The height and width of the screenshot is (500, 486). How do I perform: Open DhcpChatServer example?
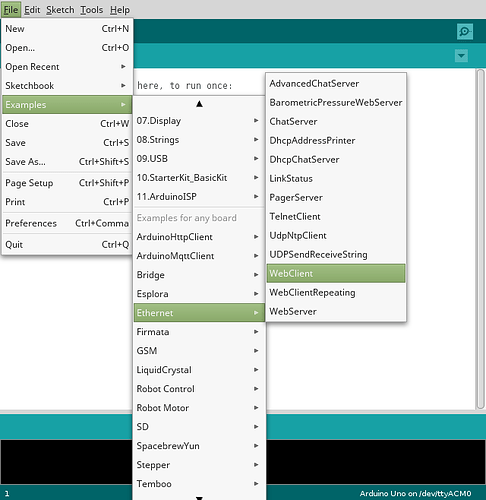[336, 160]
